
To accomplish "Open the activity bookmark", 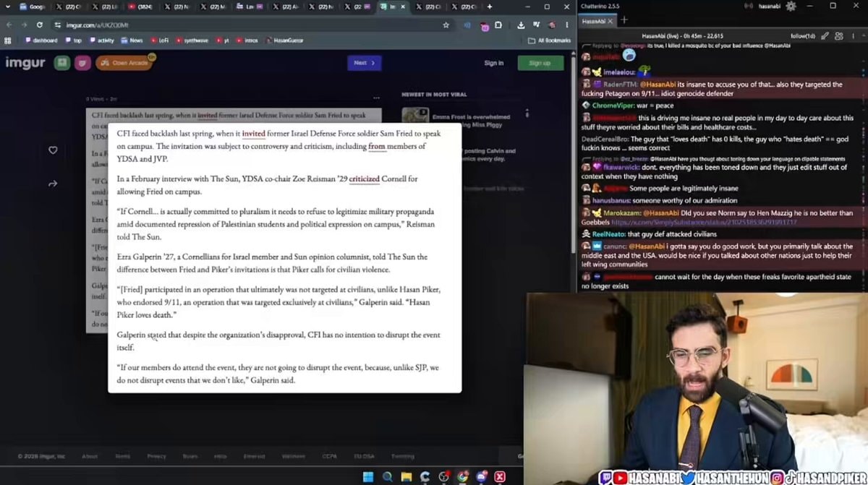I will coord(102,40).
